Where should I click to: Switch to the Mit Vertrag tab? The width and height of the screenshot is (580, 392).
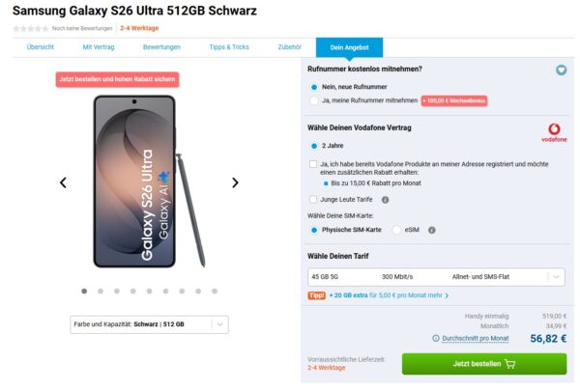point(101,46)
